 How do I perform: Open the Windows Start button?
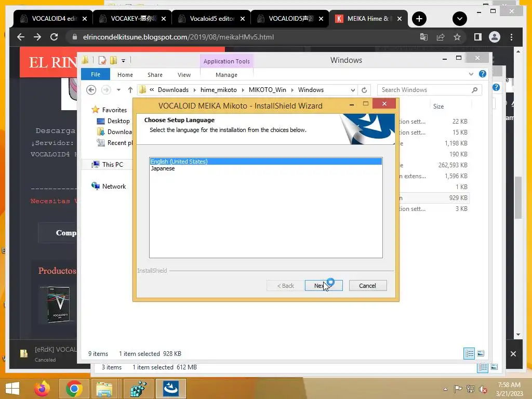pyautogui.click(x=12, y=389)
